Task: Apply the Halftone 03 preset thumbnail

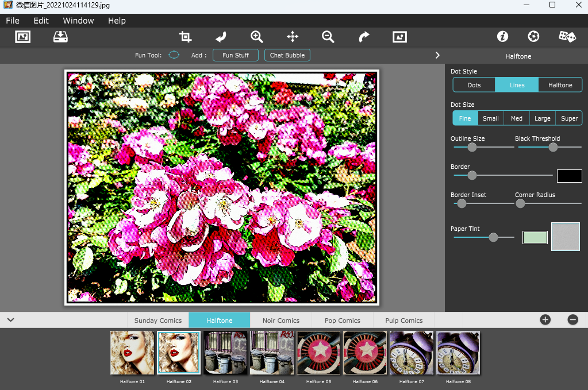Action: (225, 353)
